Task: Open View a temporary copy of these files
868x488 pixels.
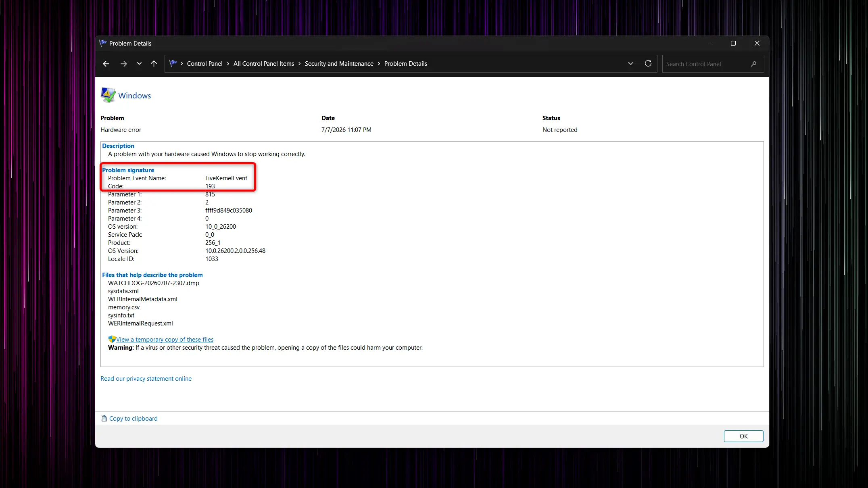Action: 165,340
